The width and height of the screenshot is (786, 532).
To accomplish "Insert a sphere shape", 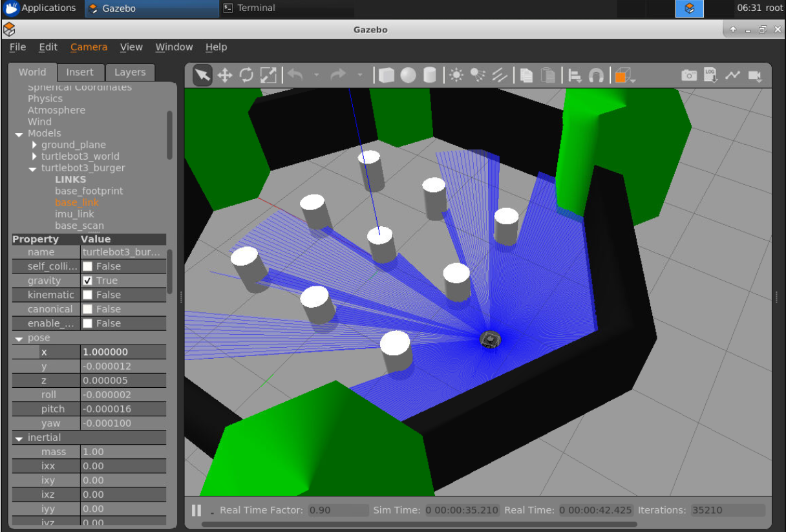I will click(408, 76).
